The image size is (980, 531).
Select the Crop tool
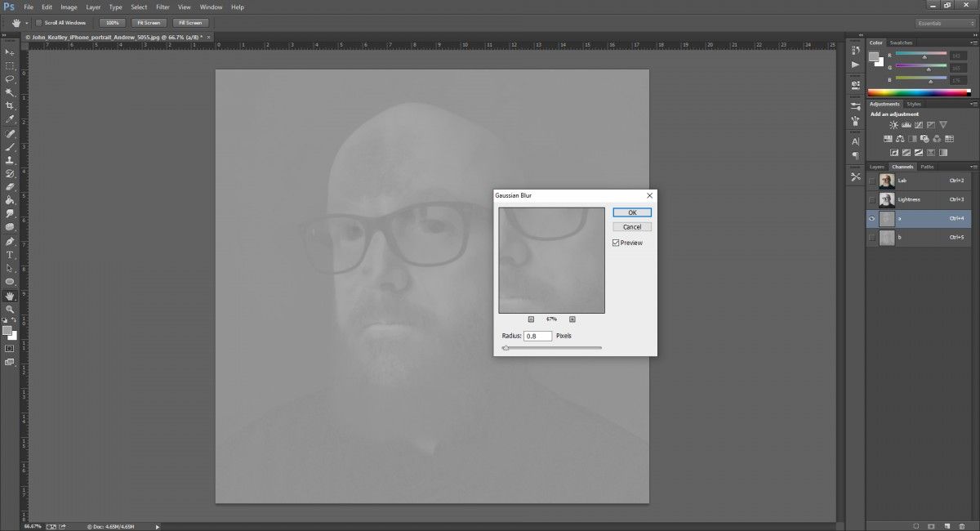(x=10, y=106)
